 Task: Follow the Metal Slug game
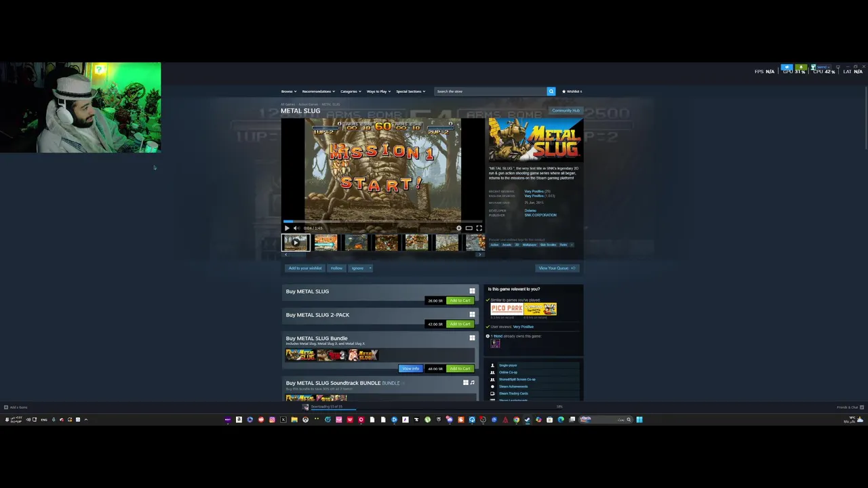tap(336, 268)
